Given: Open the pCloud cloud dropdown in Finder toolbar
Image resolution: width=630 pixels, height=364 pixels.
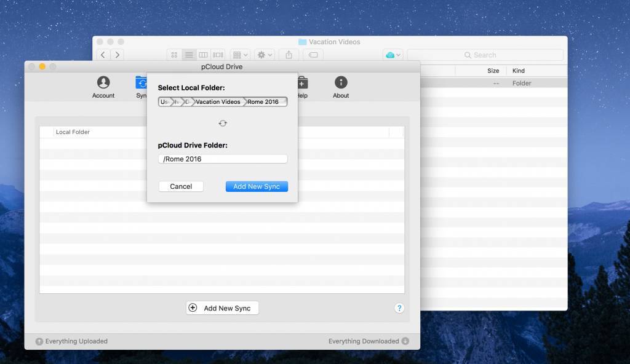Looking at the screenshot, I should pos(393,55).
